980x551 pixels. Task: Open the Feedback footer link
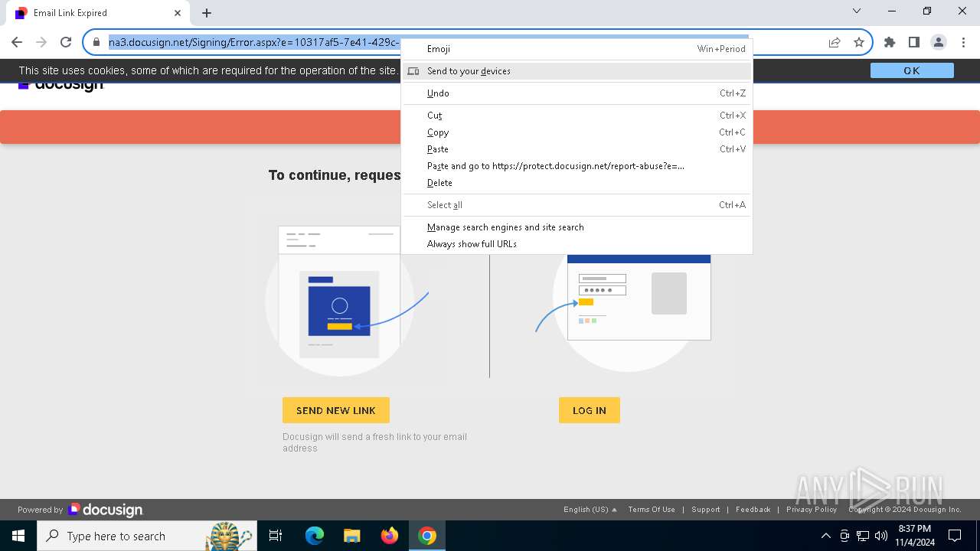pos(753,510)
